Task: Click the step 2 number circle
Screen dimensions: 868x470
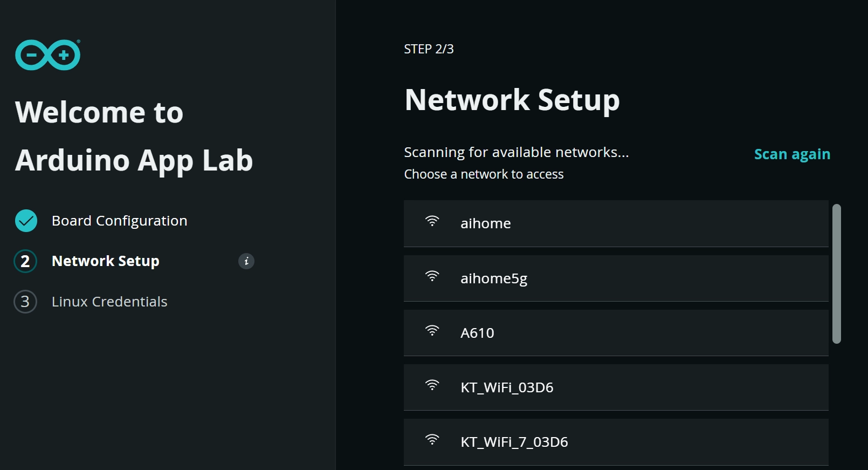Action: point(25,261)
